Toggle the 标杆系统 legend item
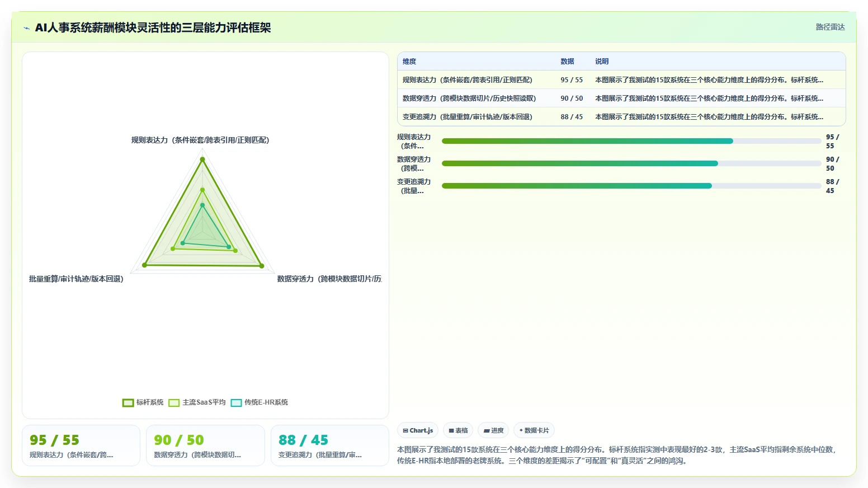 click(x=143, y=402)
